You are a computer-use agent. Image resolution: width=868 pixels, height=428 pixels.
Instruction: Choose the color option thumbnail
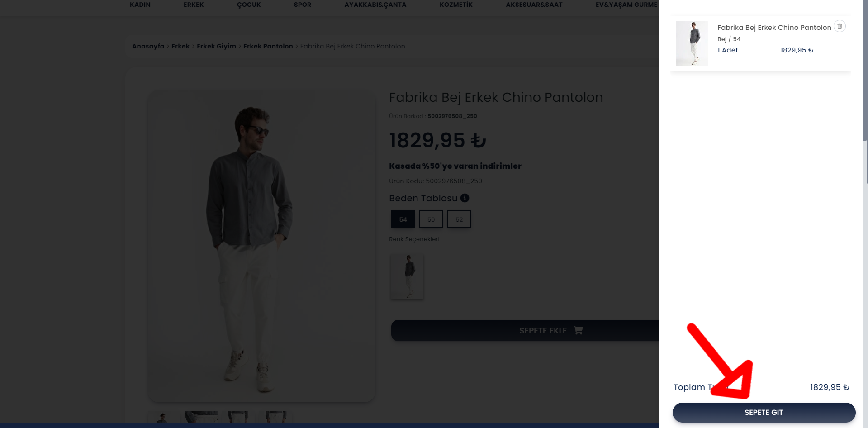[407, 276]
